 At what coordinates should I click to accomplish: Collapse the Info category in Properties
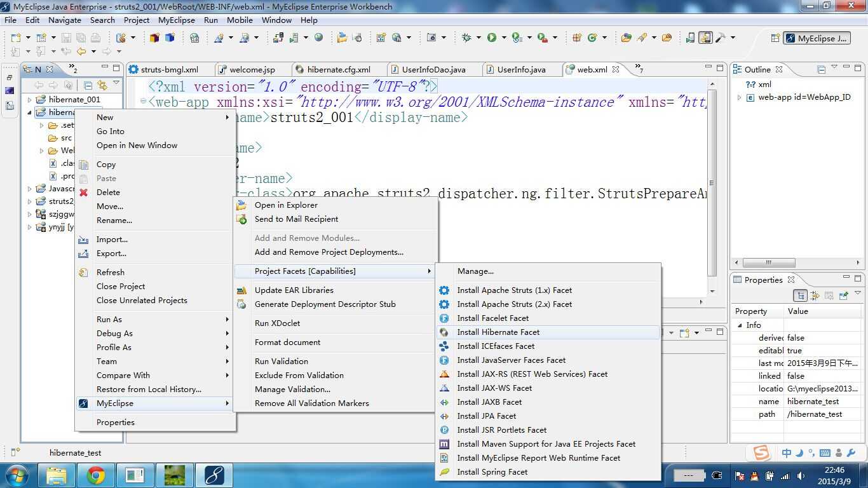point(740,325)
